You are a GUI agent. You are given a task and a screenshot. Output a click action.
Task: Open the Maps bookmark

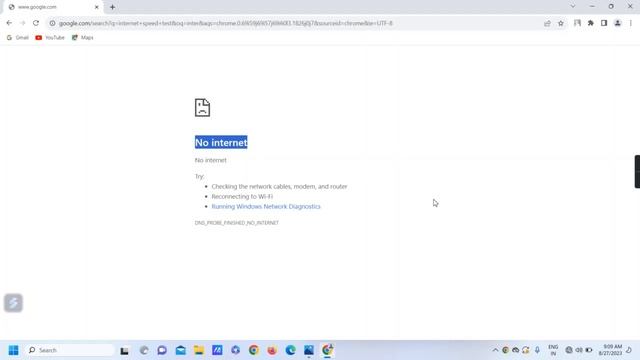tap(82, 38)
